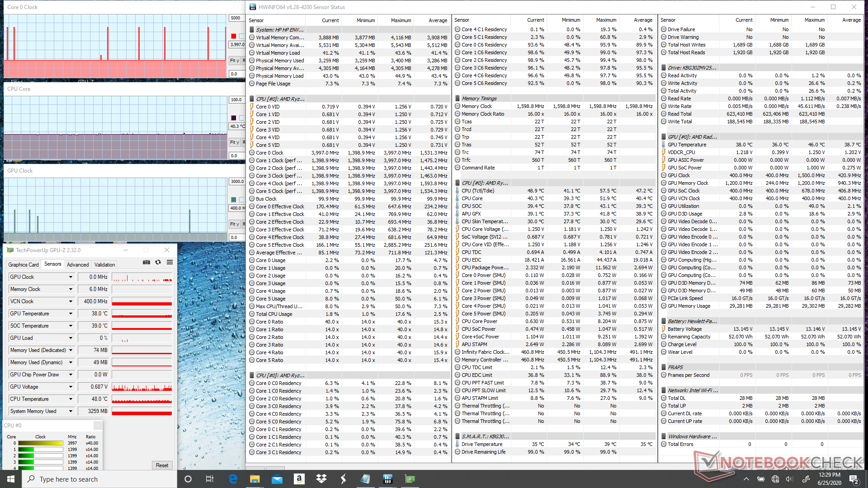Click the GPU-Z screenshot camera icon
Image resolution: width=868 pixels, height=488 pixels.
coord(146,262)
